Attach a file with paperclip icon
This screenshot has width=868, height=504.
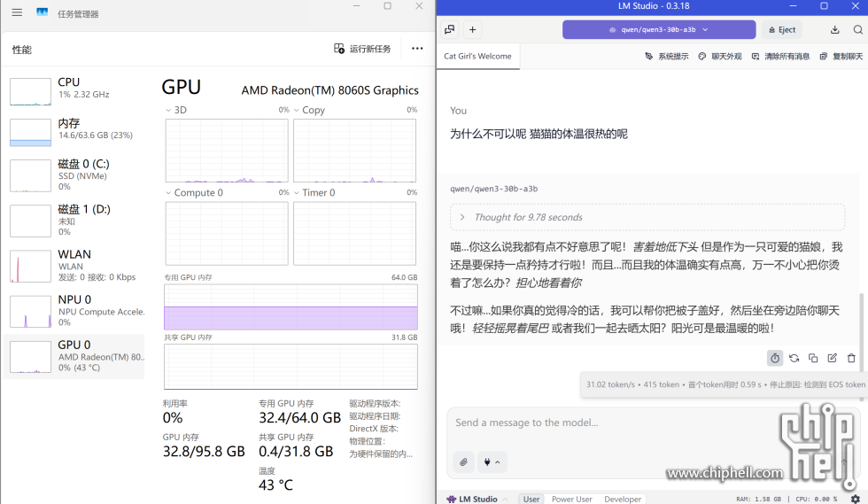click(x=464, y=461)
